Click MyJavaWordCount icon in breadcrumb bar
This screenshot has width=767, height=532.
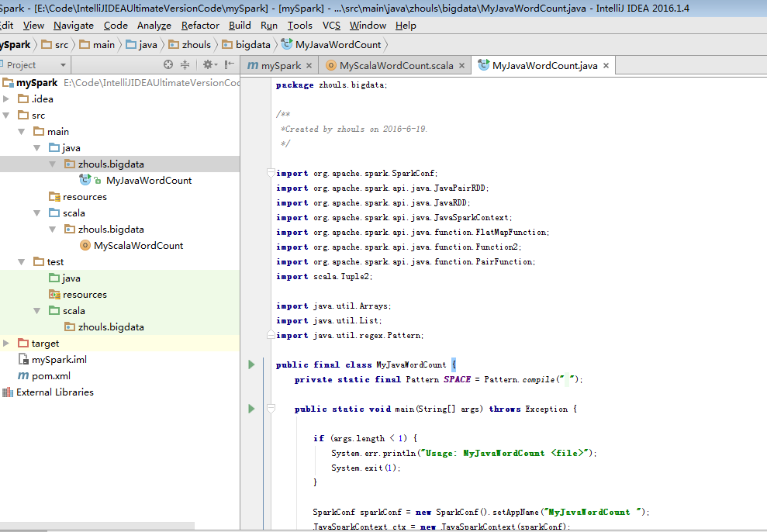coord(287,44)
